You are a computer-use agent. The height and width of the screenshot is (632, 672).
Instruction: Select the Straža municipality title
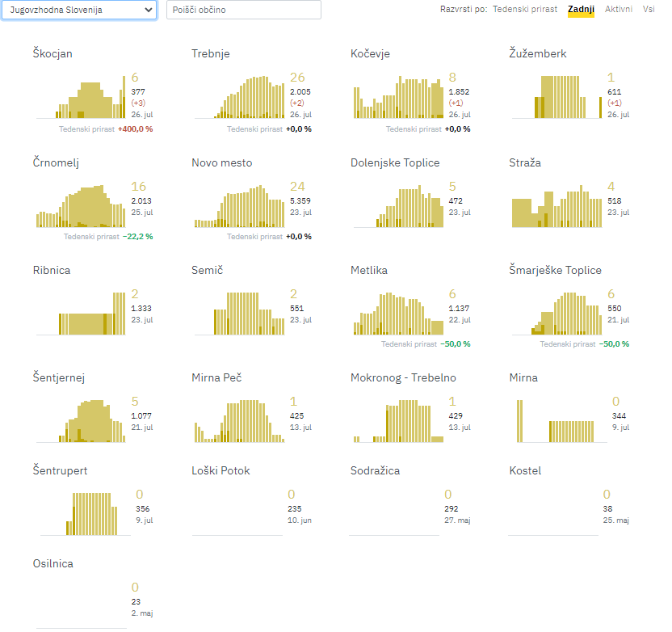525,163
